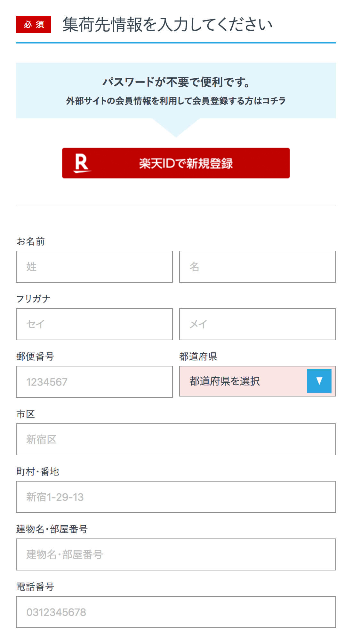352x644 pixels.
Task: Focus the 姓 last name field
Action: 94,267
